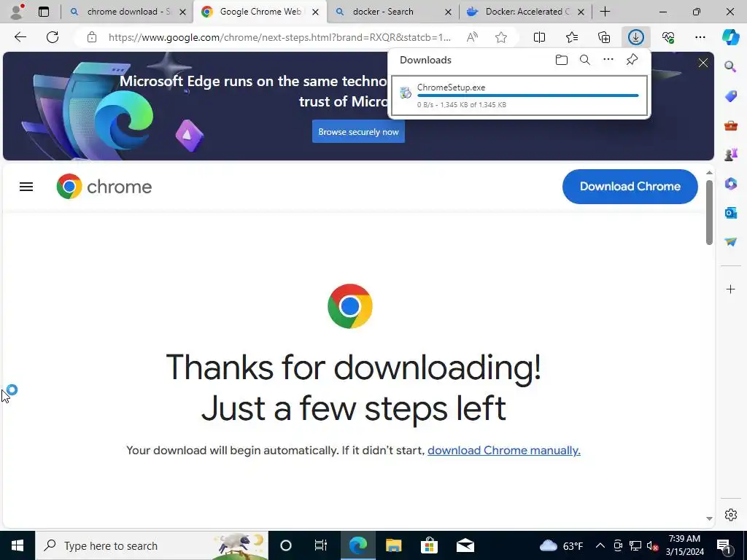The height and width of the screenshot is (560, 747).
Task: Open the Collections icon
Action: [x=603, y=37]
